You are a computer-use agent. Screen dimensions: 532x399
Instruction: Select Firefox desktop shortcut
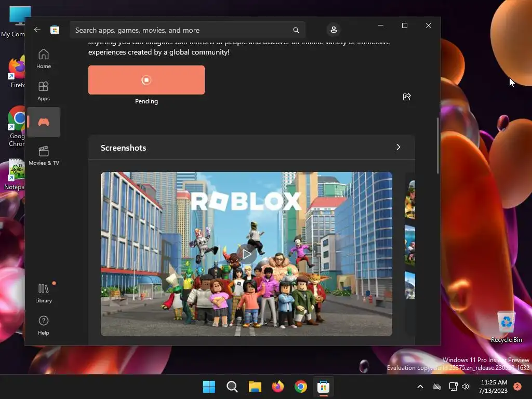pyautogui.click(x=17, y=73)
